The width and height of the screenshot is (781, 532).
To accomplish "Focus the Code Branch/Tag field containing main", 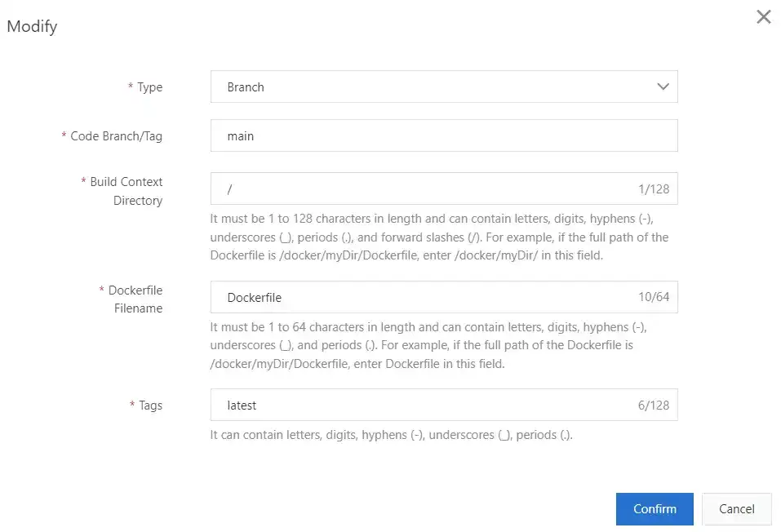I will coord(443,136).
